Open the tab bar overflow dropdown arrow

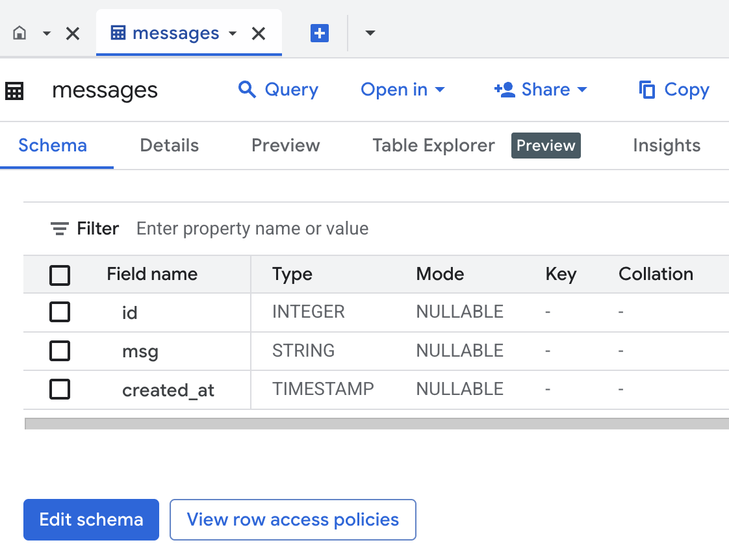pos(370,33)
